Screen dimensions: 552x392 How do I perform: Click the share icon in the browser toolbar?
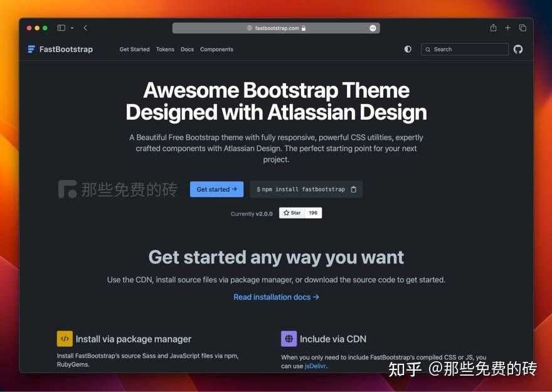pyautogui.click(x=493, y=28)
